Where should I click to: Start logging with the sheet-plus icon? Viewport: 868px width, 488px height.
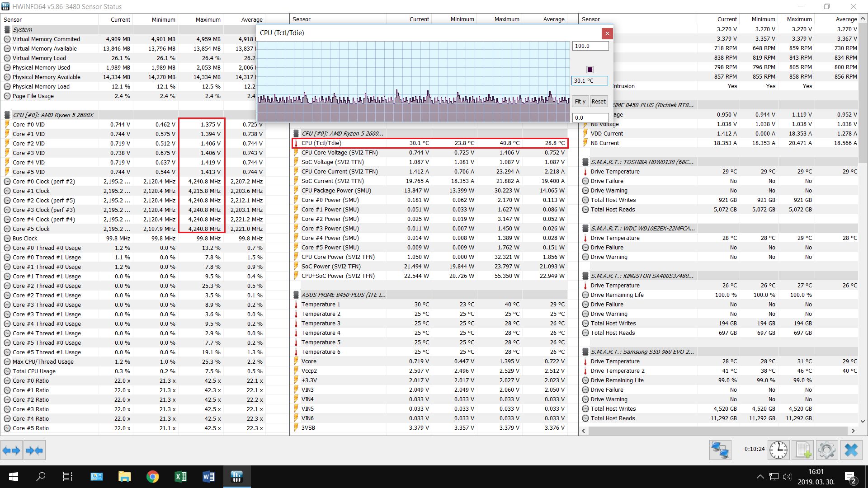803,450
